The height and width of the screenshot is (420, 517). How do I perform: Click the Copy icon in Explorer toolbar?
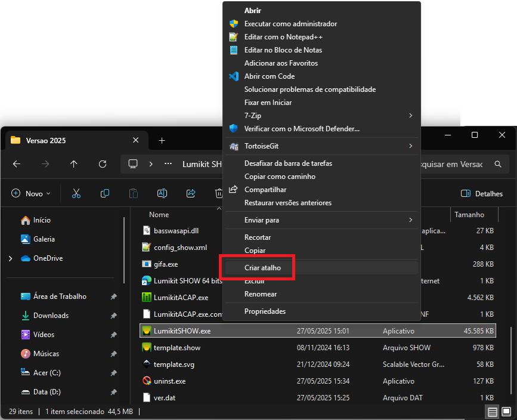click(x=105, y=193)
